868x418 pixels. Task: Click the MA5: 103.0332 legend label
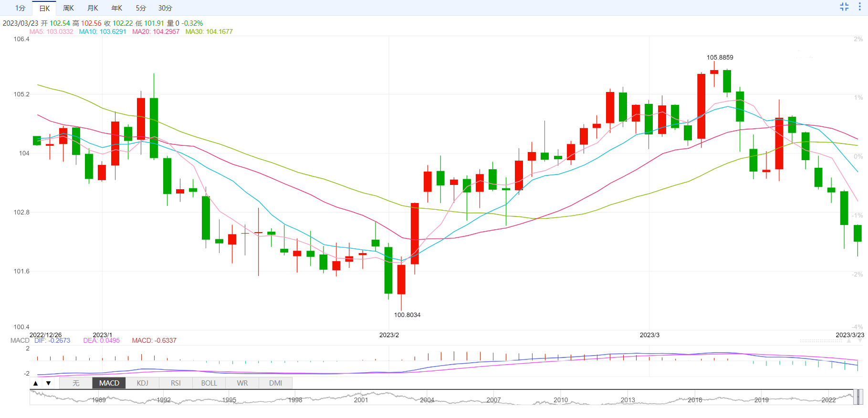(x=52, y=31)
